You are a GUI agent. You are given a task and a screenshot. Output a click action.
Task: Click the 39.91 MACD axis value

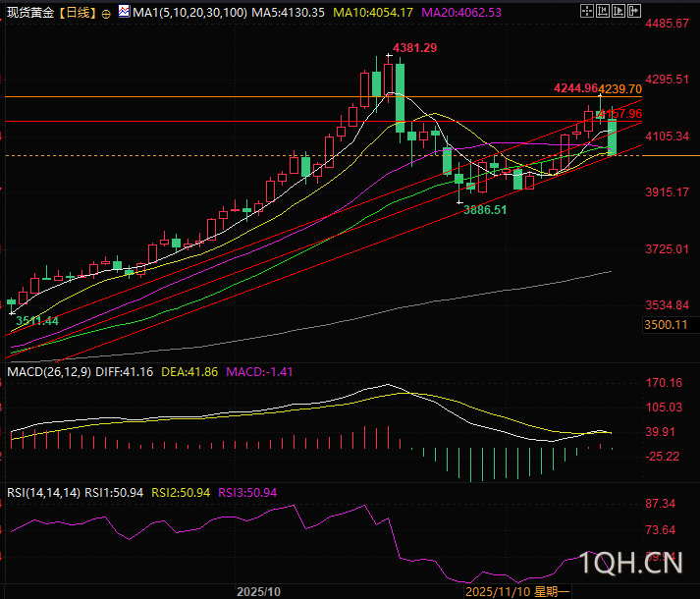point(661,432)
